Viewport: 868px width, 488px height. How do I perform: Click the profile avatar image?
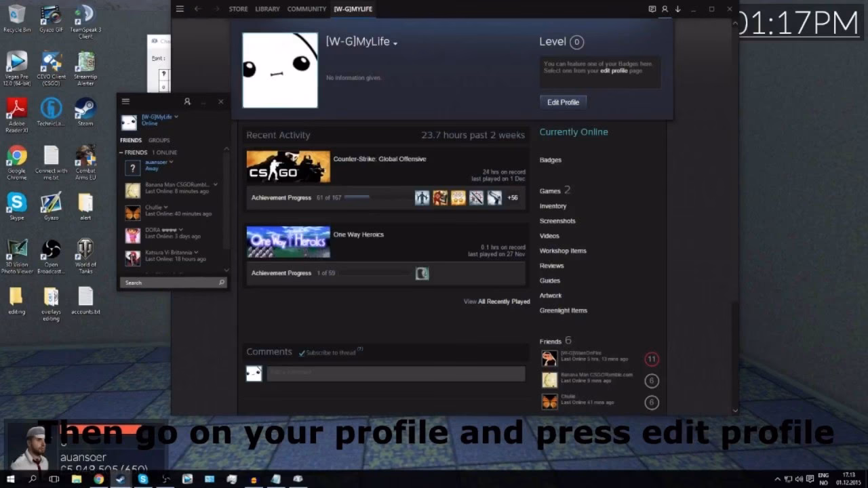[280, 70]
